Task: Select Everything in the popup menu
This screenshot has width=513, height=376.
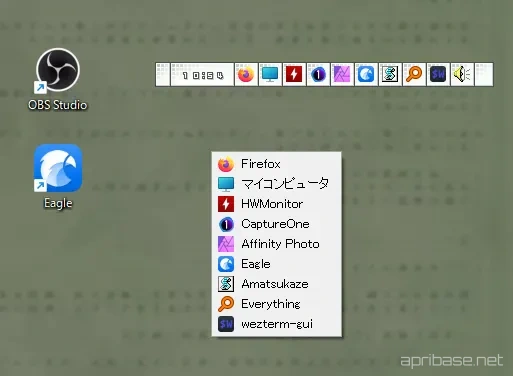Action: pyautogui.click(x=276, y=304)
